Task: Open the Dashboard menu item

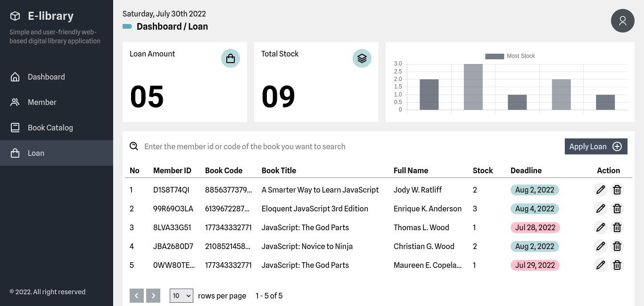Action: point(46,77)
